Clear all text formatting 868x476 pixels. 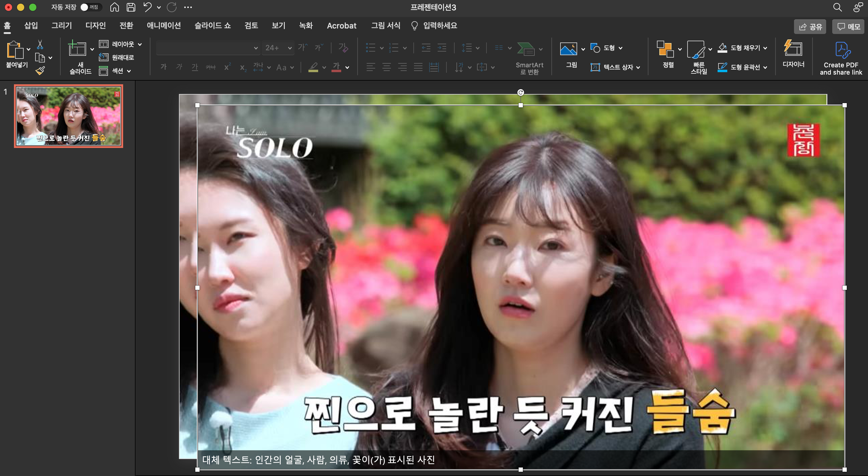[343, 48]
